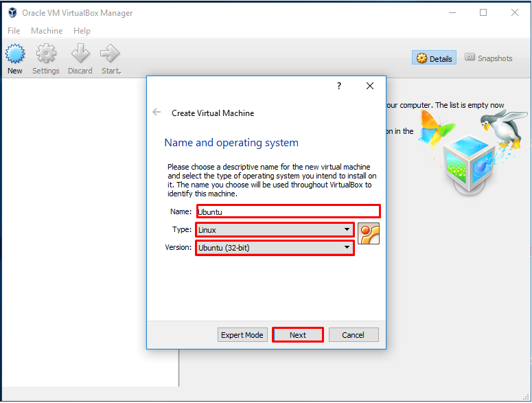This screenshot has width=532, height=403.
Task: Go back with the wizard arrow
Action: (157, 112)
